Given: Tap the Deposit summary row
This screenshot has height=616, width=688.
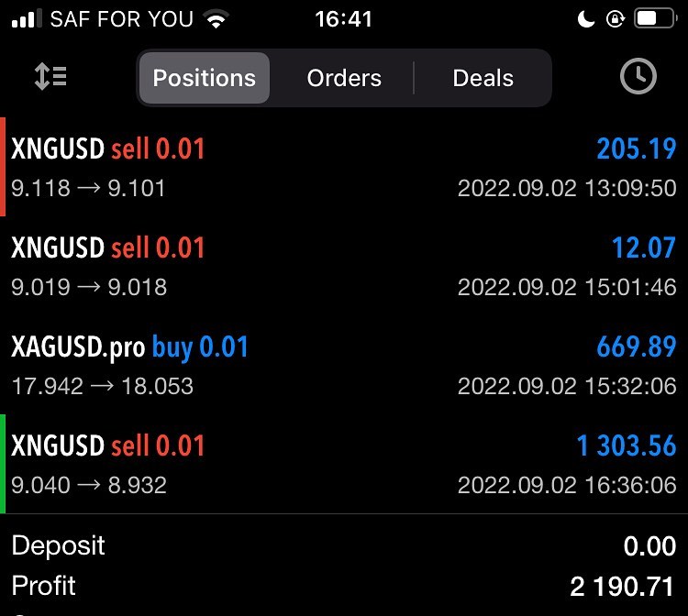Looking at the screenshot, I should coord(344,546).
